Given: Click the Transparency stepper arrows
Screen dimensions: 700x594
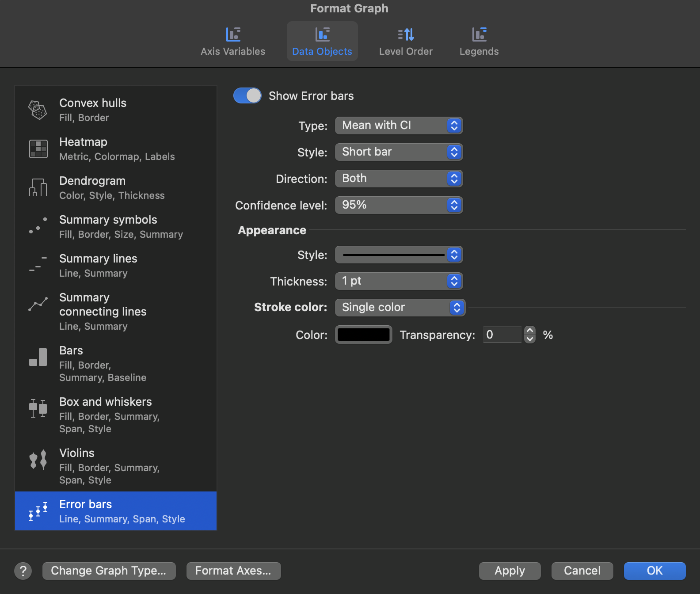Looking at the screenshot, I should coord(530,335).
